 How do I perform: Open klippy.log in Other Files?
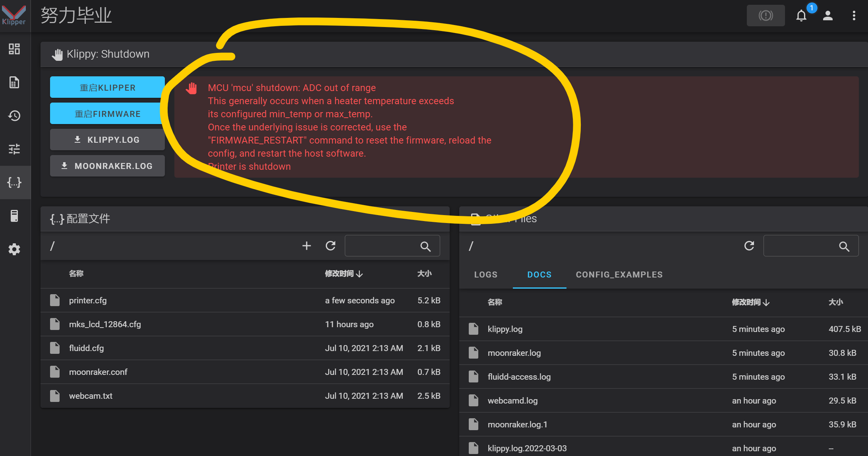663,329
